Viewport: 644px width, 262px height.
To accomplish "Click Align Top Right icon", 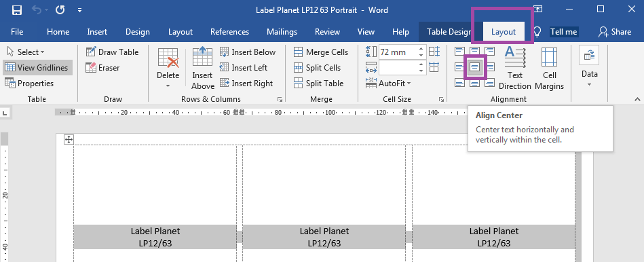I will click(489, 52).
